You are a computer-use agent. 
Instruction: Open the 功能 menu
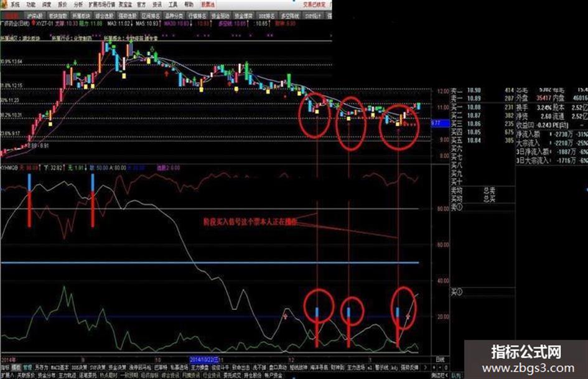30,5
